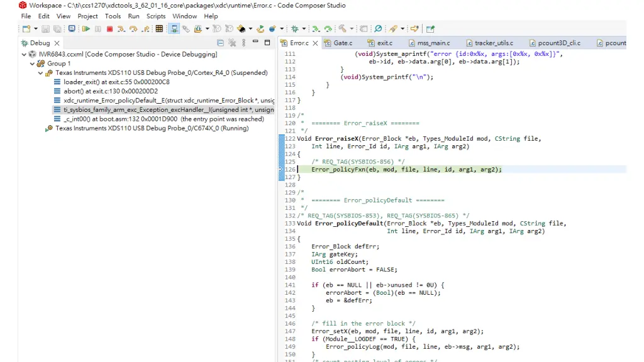Open the Project menu
Viewport: 644px width, 362px height.
pos(87,16)
